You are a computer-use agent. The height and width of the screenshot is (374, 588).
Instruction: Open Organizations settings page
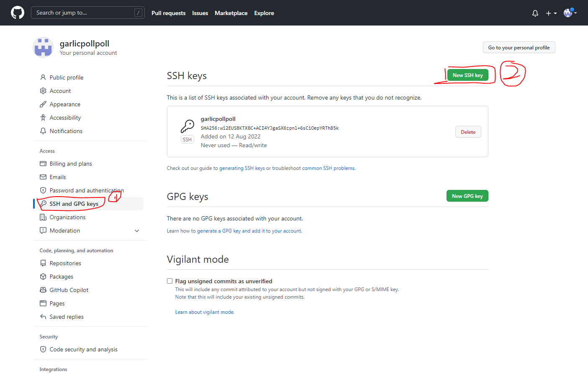point(67,217)
